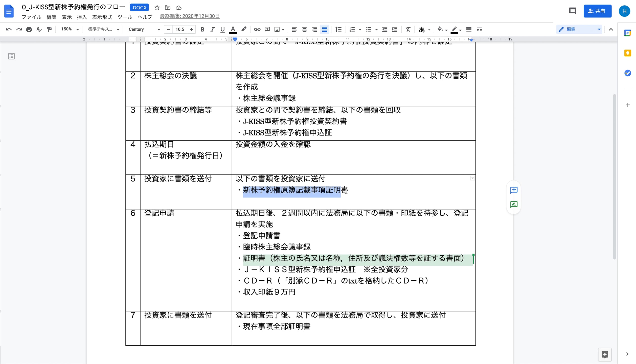The height and width of the screenshot is (364, 636).
Task: Open the ツール menu
Action: tap(125, 17)
